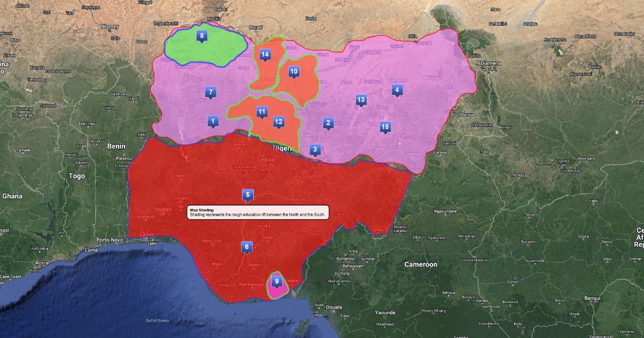Open map marker number 11

point(261,112)
